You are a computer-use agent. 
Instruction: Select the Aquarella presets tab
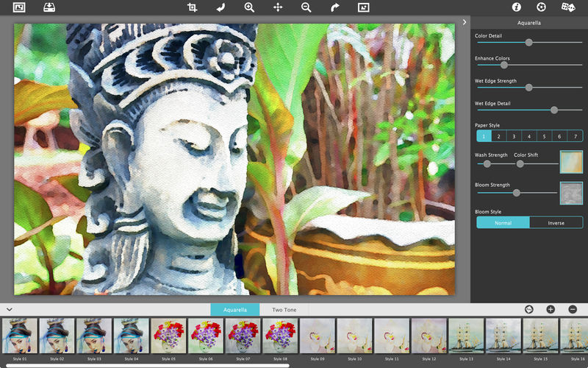(236, 310)
